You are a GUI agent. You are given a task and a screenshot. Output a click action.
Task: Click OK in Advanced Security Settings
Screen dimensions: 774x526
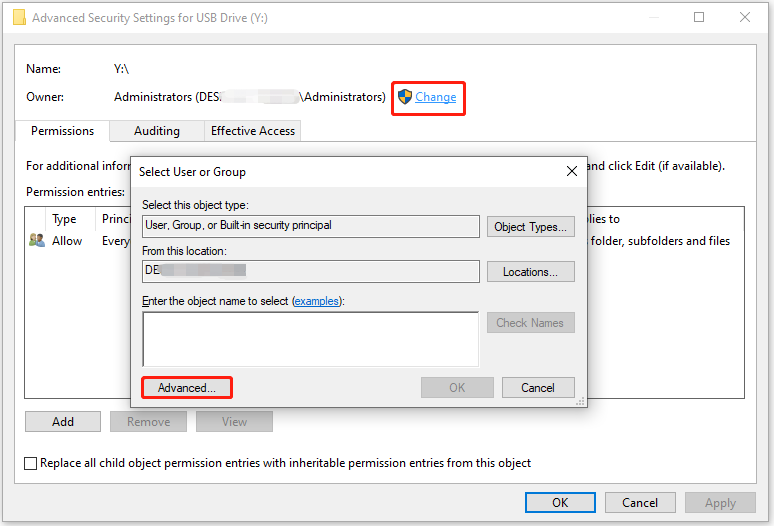click(x=560, y=503)
